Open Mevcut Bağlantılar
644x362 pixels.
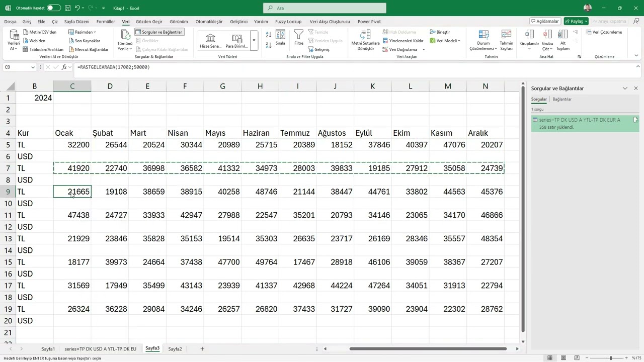tap(89, 49)
